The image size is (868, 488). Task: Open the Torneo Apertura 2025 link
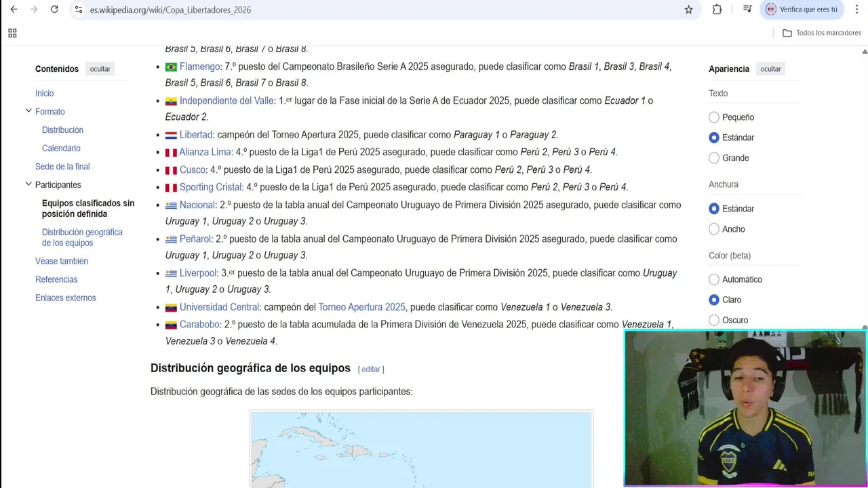click(x=361, y=307)
